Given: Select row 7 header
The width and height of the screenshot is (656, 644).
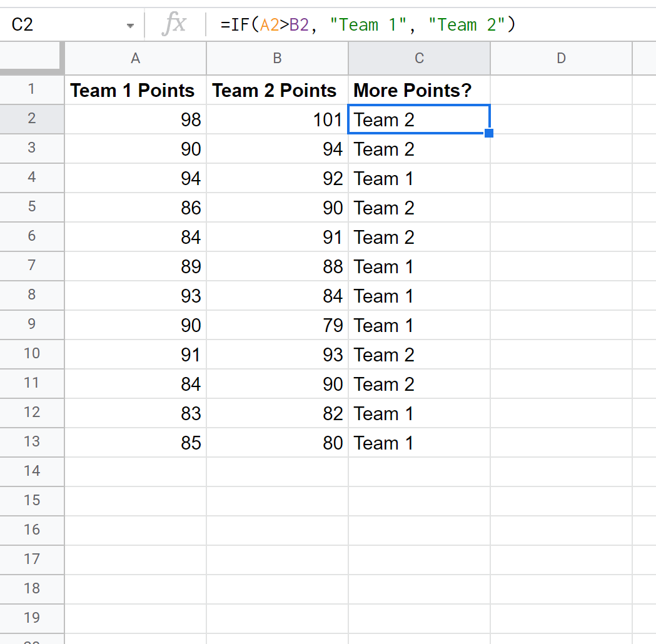Looking at the screenshot, I should coord(32,266).
